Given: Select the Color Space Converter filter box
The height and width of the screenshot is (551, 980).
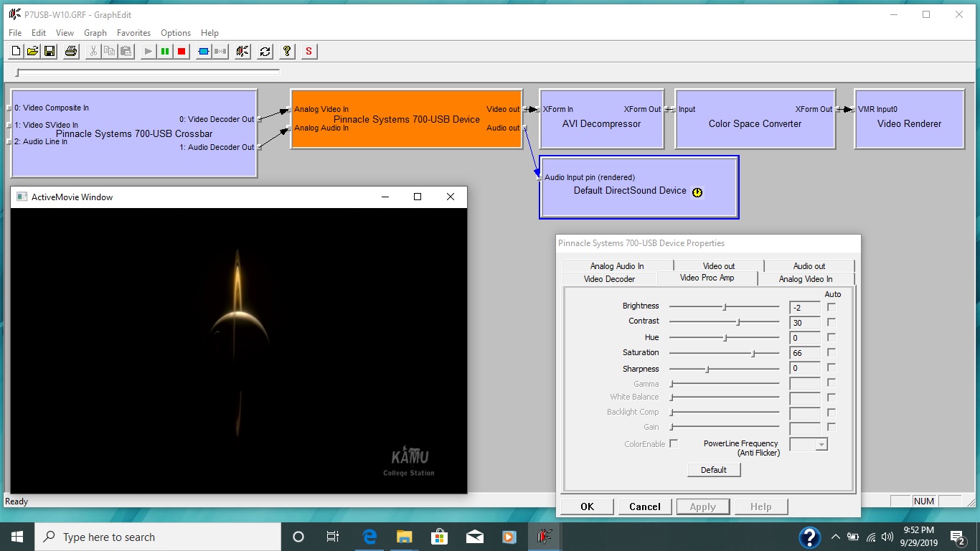Looking at the screenshot, I should click(x=755, y=120).
